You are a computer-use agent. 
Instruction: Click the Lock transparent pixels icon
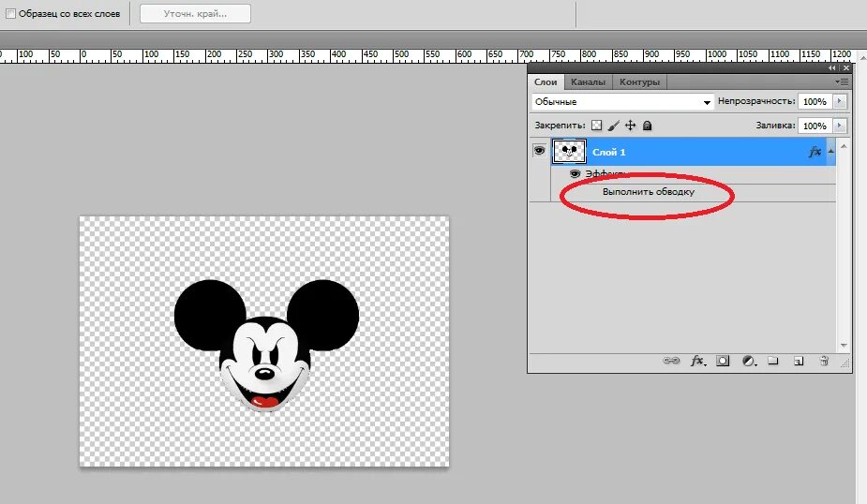(x=596, y=126)
